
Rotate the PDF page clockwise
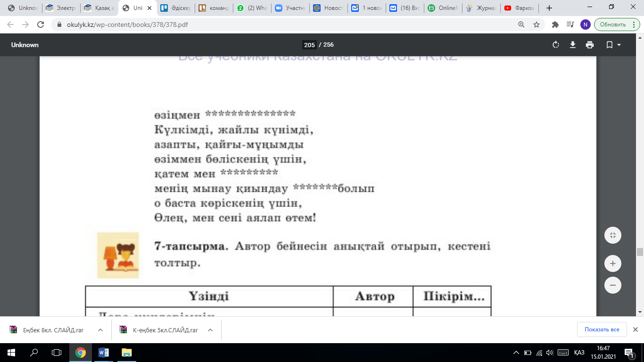click(556, 45)
